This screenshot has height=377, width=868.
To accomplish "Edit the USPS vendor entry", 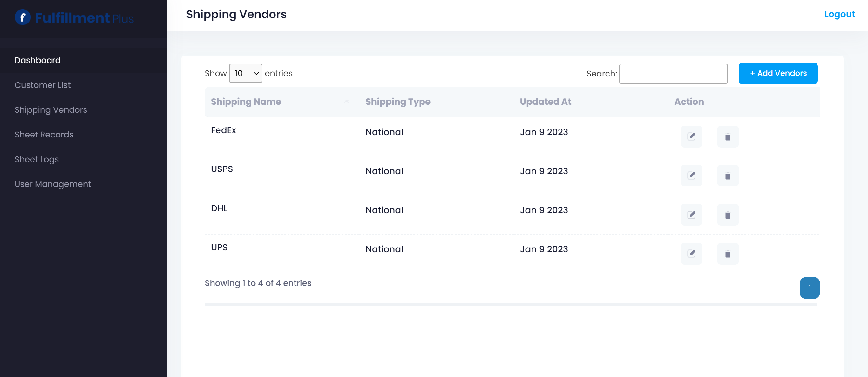I will click(x=691, y=175).
